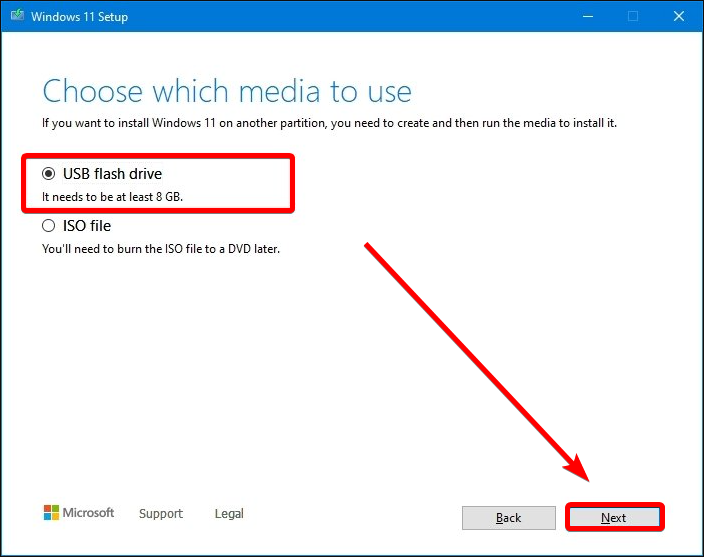Click the 'Windows 11 Setup' title text
The image size is (704, 557).
pyautogui.click(x=79, y=17)
